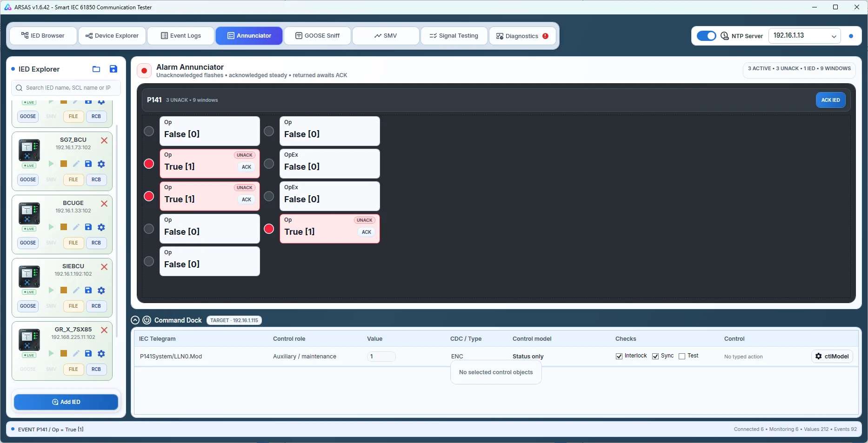This screenshot has height=443, width=868.
Task: Click the Value field showing 1
Action: pos(381,357)
